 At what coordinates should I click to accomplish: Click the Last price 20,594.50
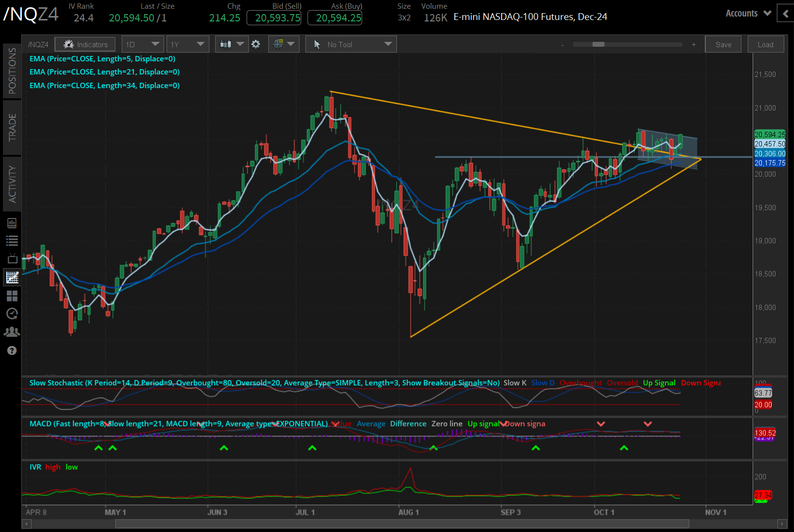(132, 18)
